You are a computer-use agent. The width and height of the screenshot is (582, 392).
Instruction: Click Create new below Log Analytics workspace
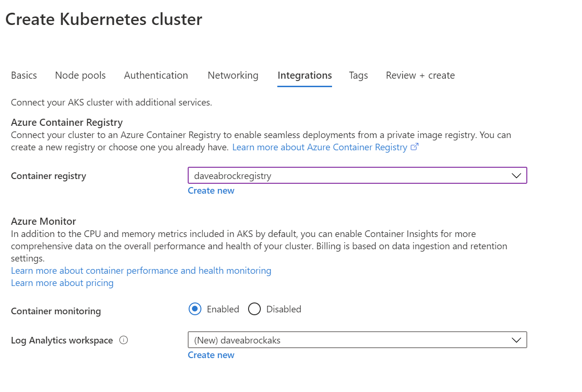tap(211, 355)
